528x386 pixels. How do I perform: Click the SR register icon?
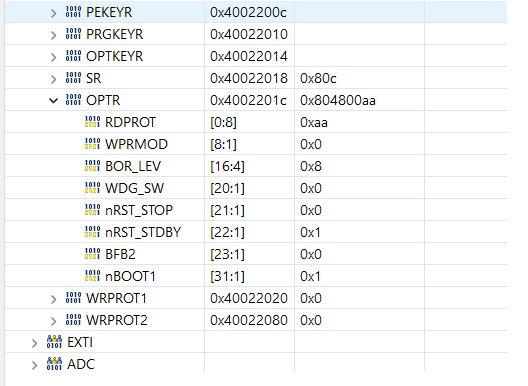point(73,78)
